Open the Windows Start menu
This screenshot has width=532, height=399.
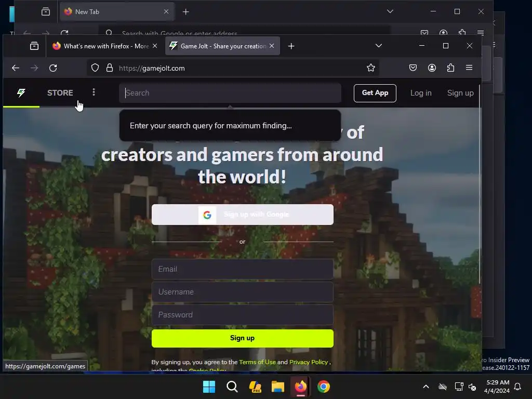tap(209, 387)
